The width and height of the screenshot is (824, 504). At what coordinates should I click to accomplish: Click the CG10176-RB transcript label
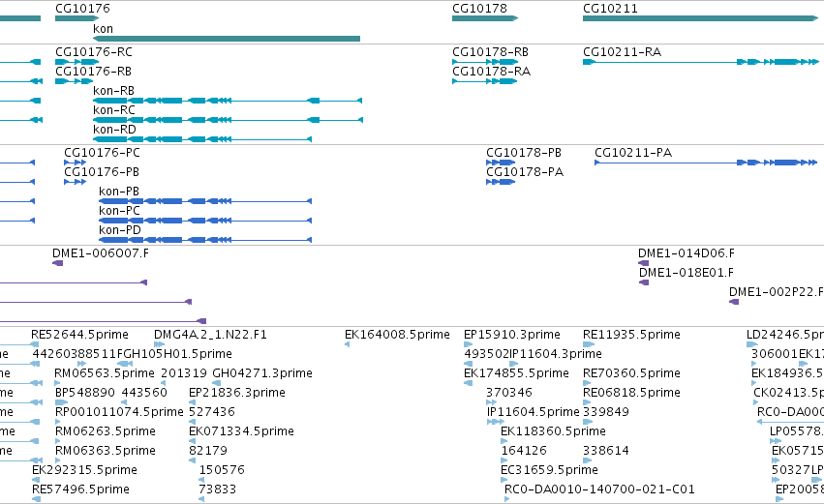tap(93, 72)
